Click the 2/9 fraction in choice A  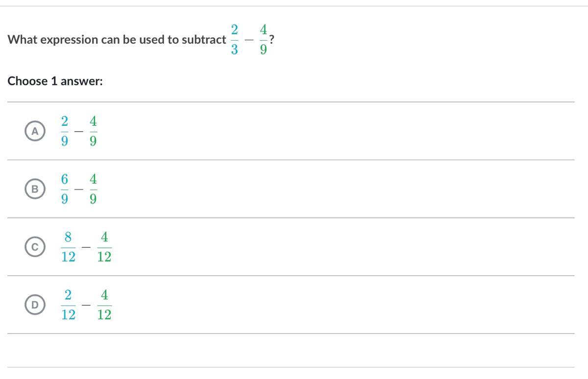pos(65,131)
